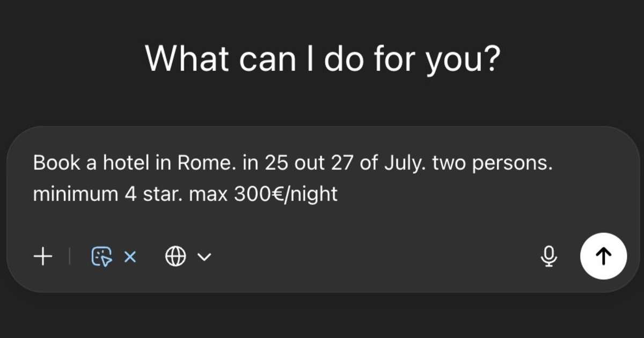The height and width of the screenshot is (338, 644).
Task: Click the word "Book" at prompt start
Action: point(54,163)
